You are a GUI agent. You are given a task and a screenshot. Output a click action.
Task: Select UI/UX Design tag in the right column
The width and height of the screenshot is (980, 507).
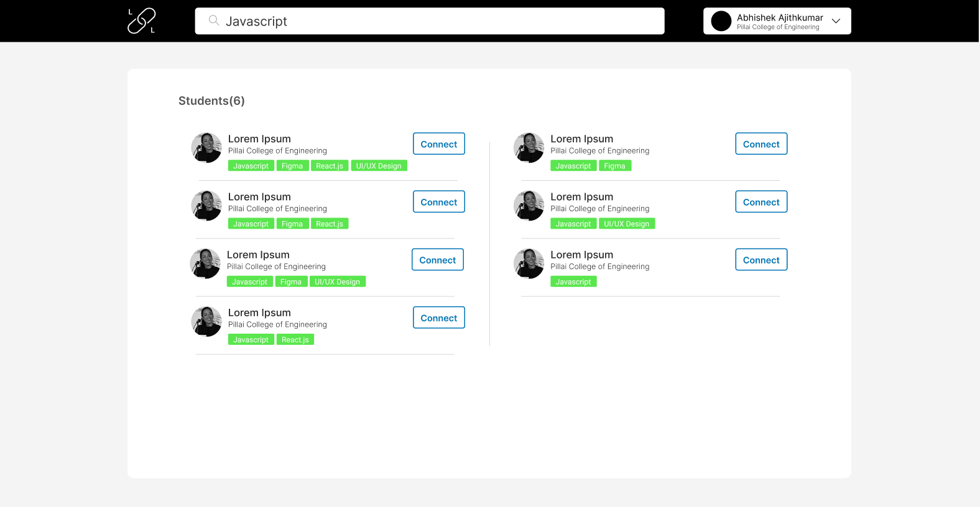click(627, 224)
